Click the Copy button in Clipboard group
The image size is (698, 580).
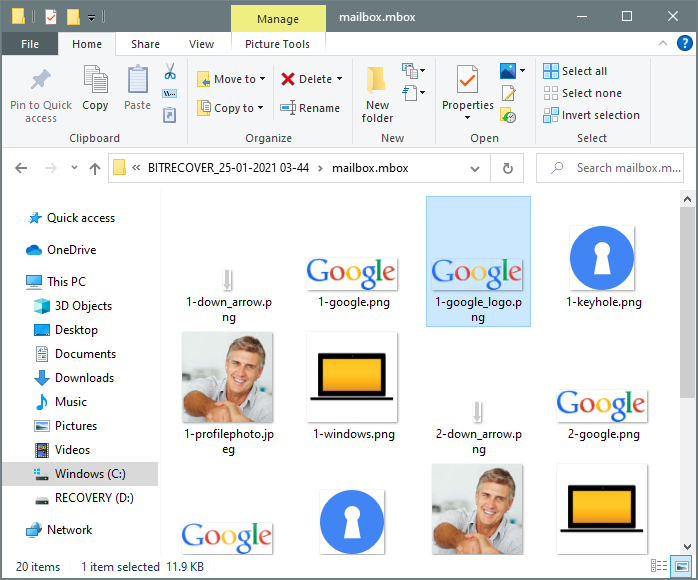pyautogui.click(x=95, y=88)
